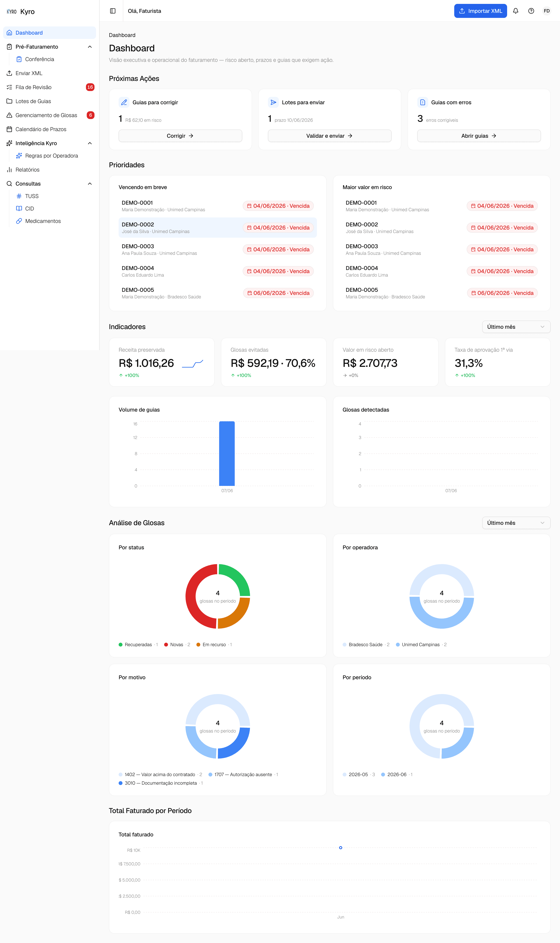Open Calendário de Prazos menu item
Viewport: 560px width, 943px height.
click(x=49, y=129)
